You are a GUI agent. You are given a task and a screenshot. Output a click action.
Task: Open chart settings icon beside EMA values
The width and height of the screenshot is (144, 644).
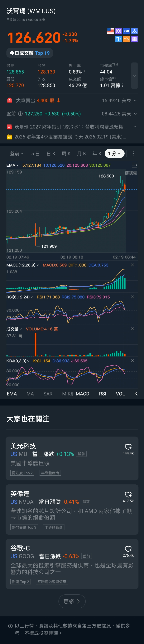[134, 165]
